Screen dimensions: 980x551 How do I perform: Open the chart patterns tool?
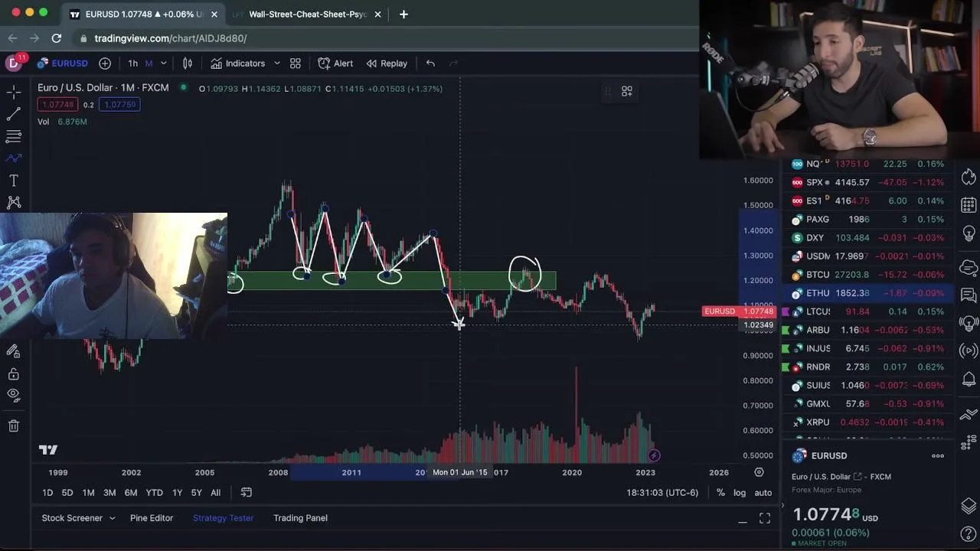[x=14, y=202]
